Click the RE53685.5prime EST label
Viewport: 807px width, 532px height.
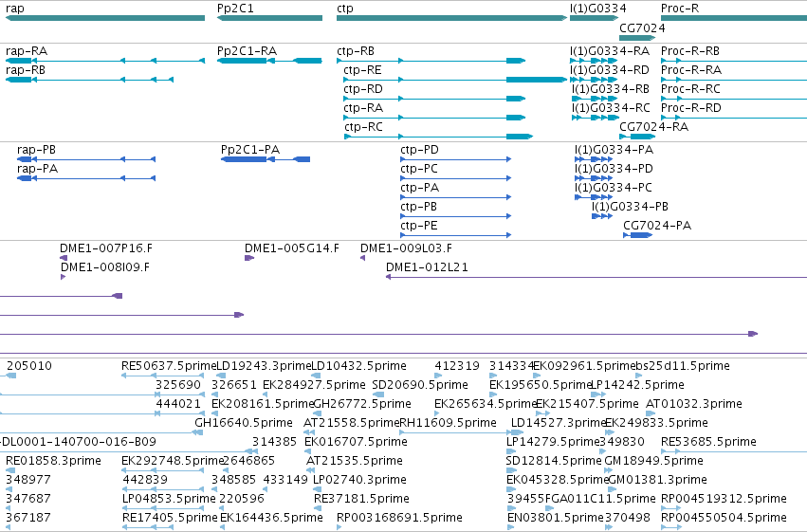[x=708, y=442]
